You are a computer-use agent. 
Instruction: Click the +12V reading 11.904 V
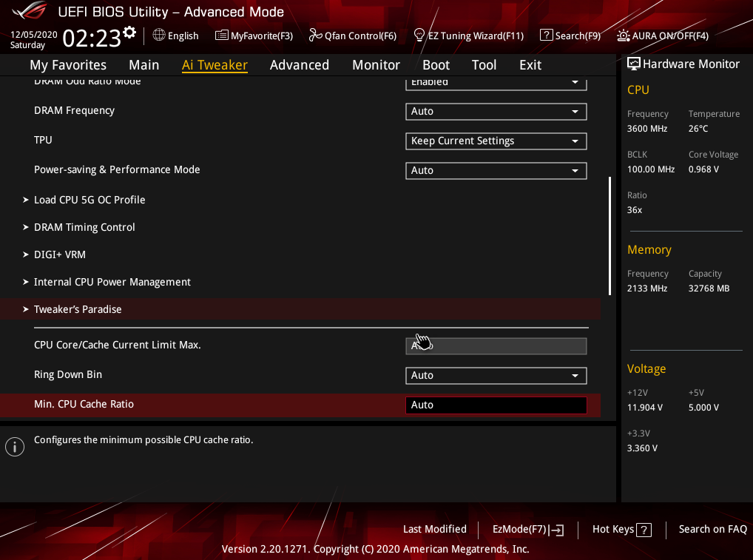644,408
